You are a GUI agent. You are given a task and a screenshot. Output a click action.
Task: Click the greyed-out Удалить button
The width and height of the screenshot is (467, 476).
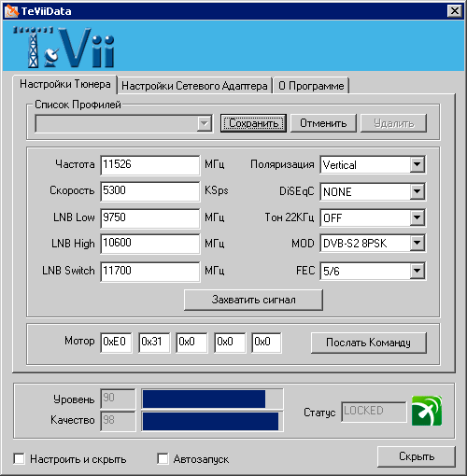(393, 123)
